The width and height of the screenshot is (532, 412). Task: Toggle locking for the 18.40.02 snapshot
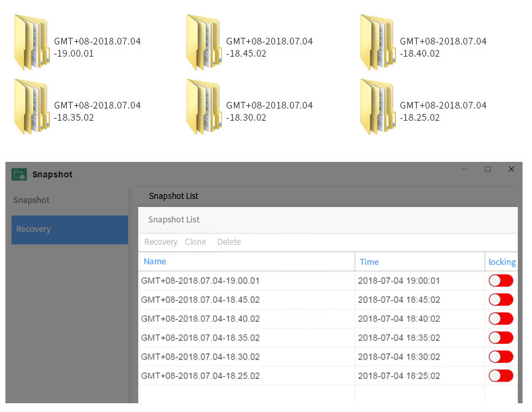tap(501, 318)
